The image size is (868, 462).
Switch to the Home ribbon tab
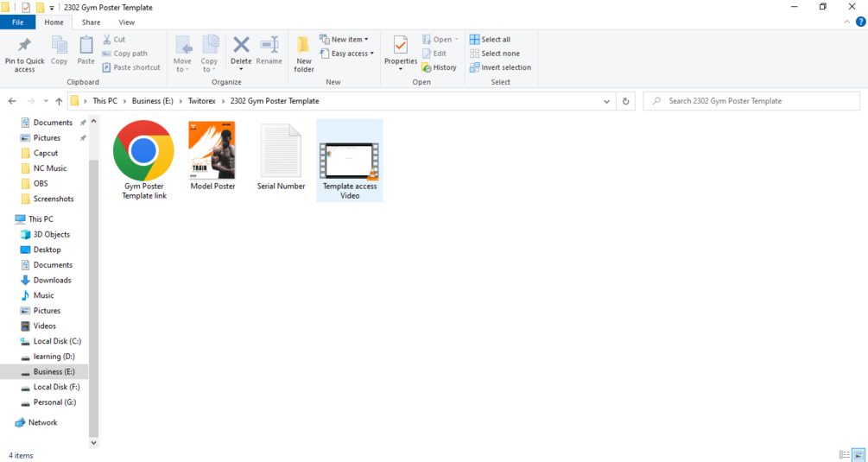(54, 22)
